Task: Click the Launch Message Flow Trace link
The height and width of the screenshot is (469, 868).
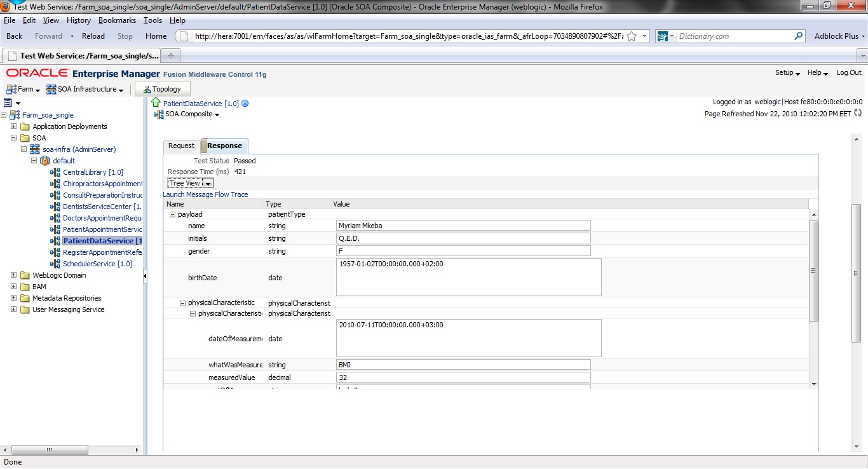Action: (x=207, y=194)
